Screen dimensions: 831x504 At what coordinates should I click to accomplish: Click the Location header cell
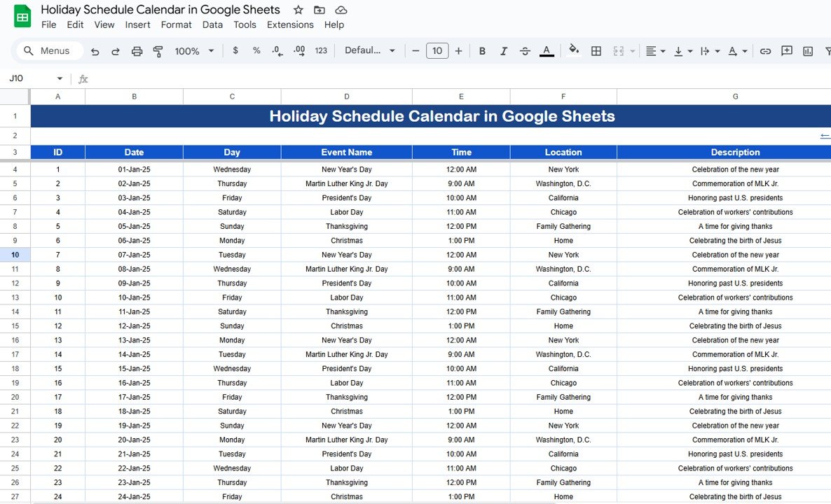coord(563,152)
